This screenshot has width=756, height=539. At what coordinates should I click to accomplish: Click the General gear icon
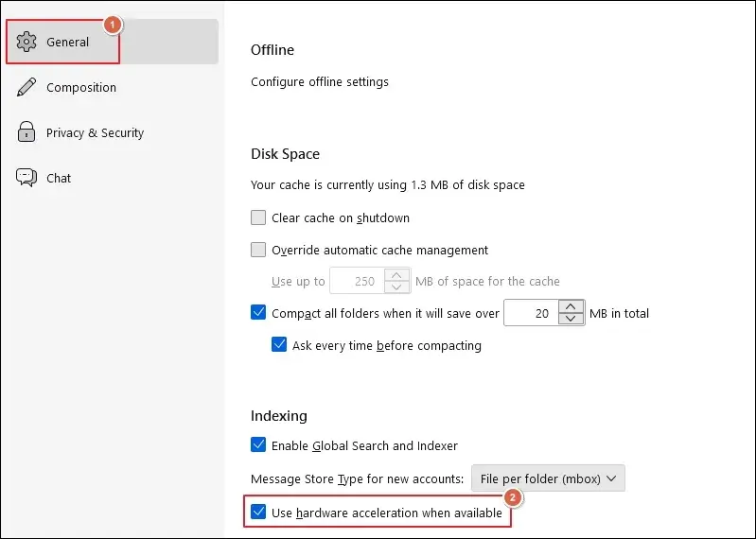[x=26, y=42]
